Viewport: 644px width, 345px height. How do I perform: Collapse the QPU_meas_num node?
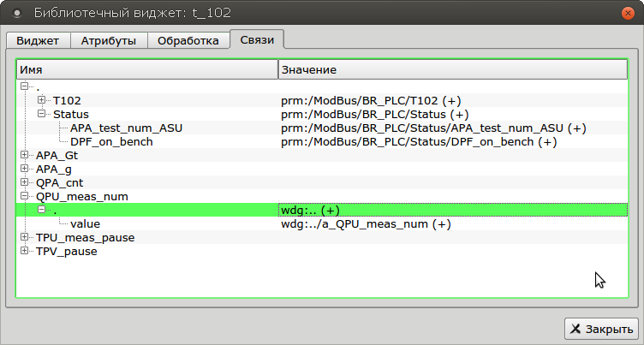click(x=24, y=197)
